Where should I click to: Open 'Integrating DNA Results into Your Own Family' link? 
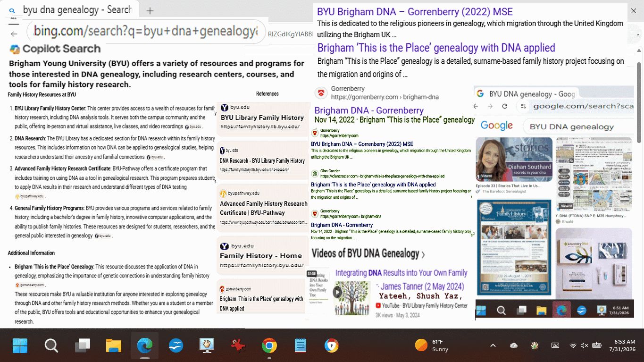(401, 273)
